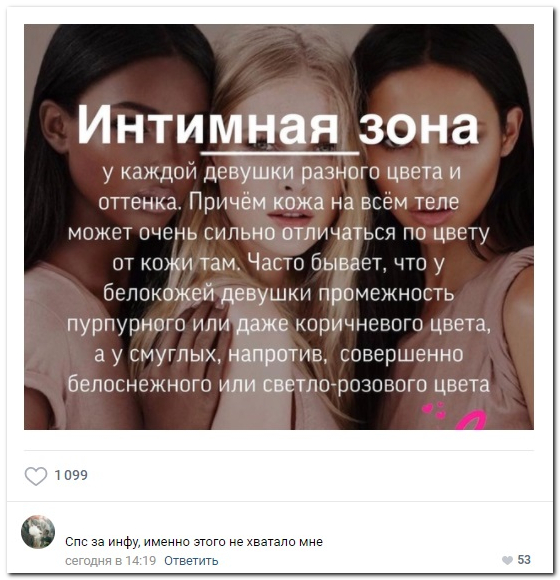Reply to the comment via Ответить
This screenshot has width=560, height=580.
[191, 561]
